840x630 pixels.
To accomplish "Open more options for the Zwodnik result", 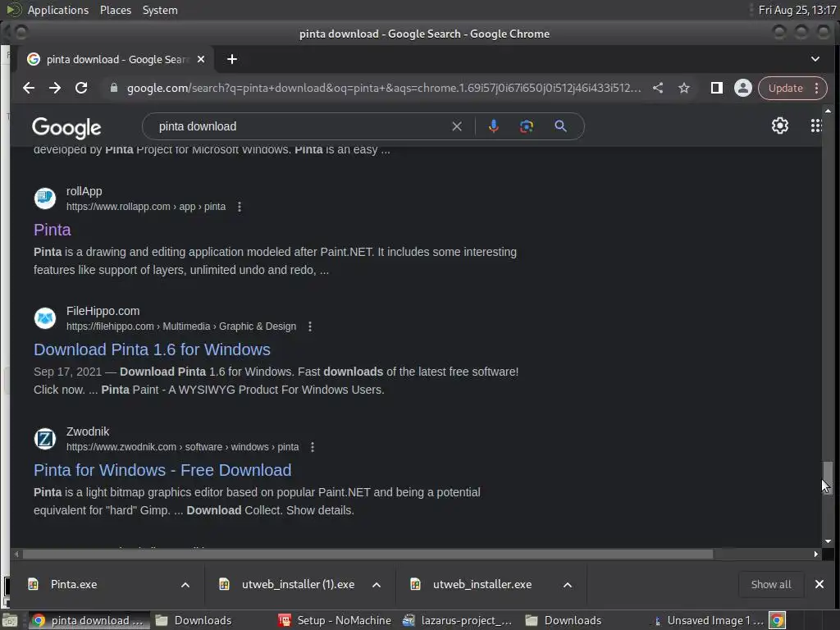I will click(x=313, y=447).
